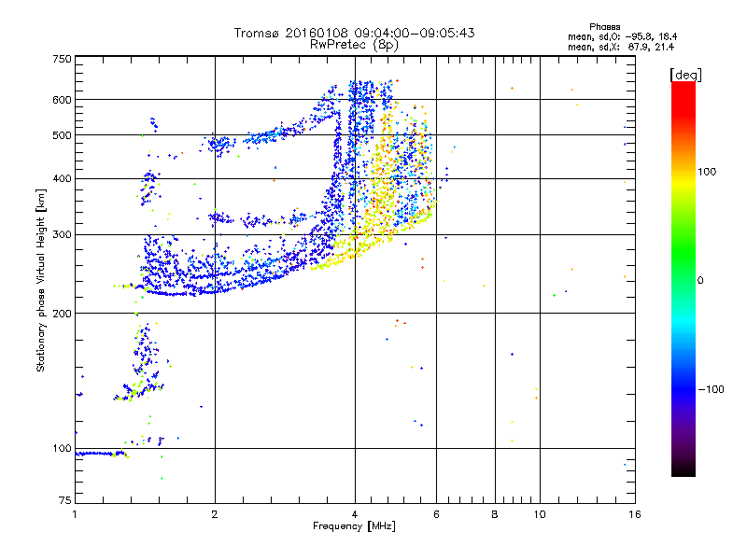Viewport: 747px width, 560px height.
Task: Click the x-axis tick label '2'
Action: tap(215, 514)
